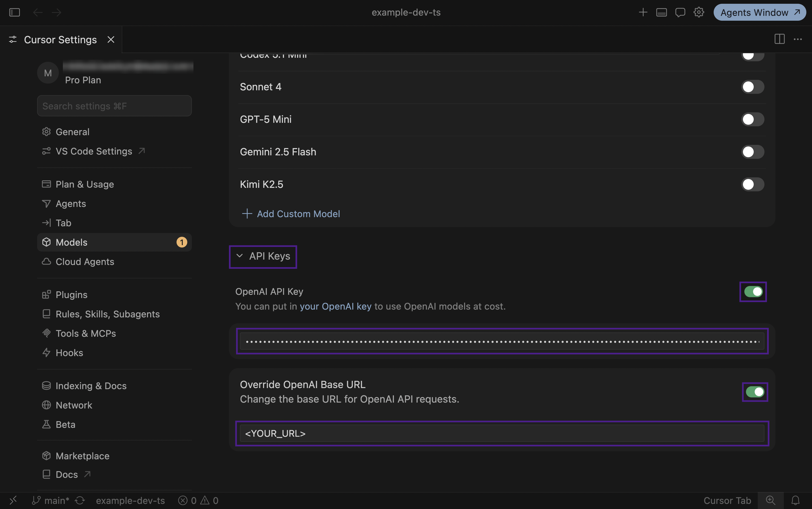Open the Network section
The width and height of the screenshot is (812, 509).
click(114, 405)
